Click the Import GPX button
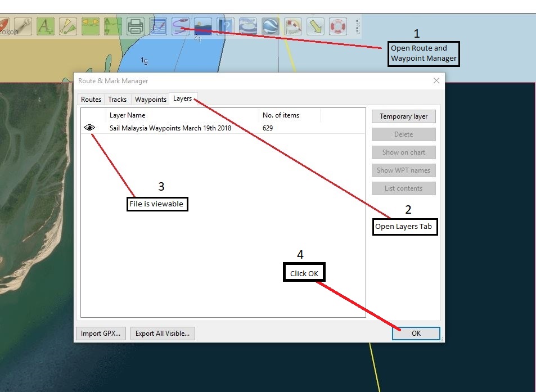 (x=101, y=333)
